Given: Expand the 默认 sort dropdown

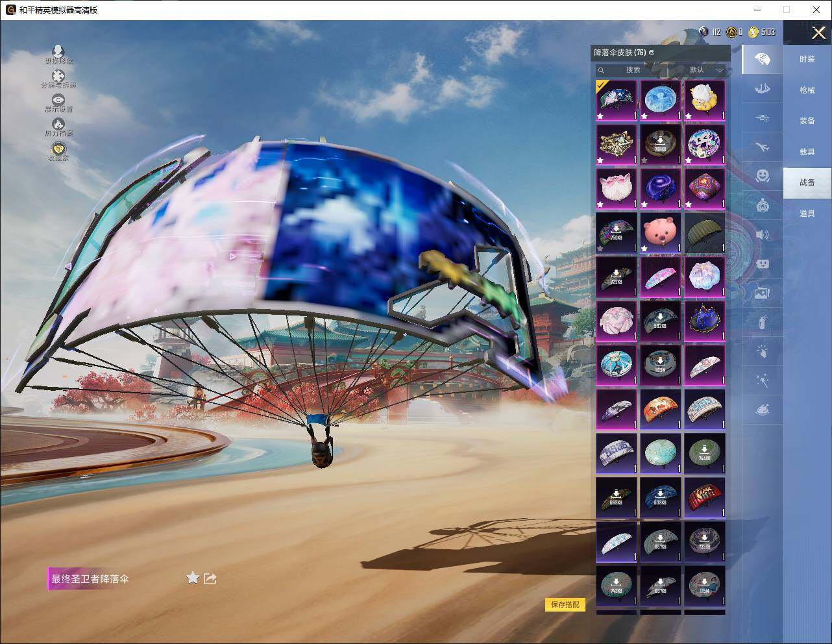Looking at the screenshot, I should tap(706, 69).
